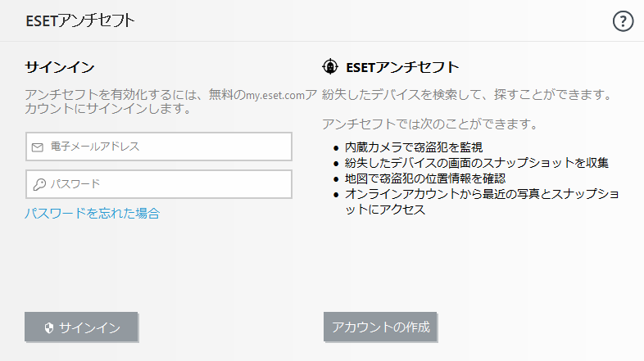The height and width of the screenshot is (361, 644).
Task: Focus the パスワード input field
Action: point(159,184)
